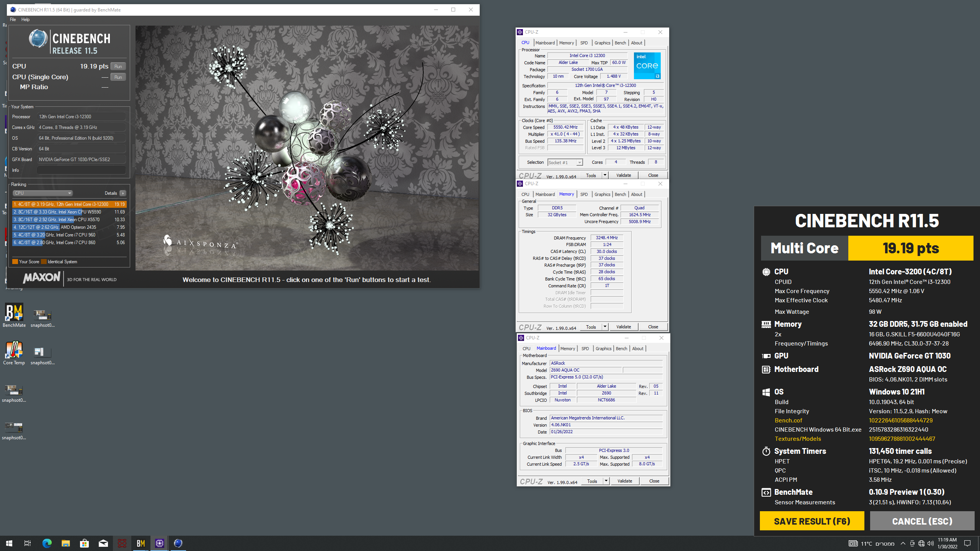Select the snapshot icon below Core Temp
The image size is (980, 551).
(x=14, y=393)
